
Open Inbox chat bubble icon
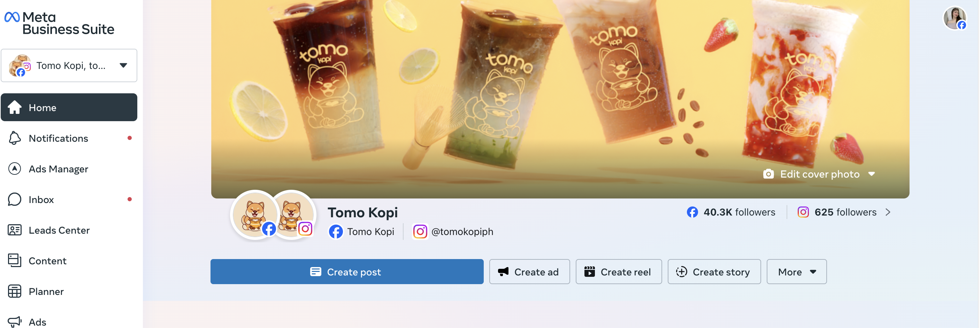[x=14, y=199]
